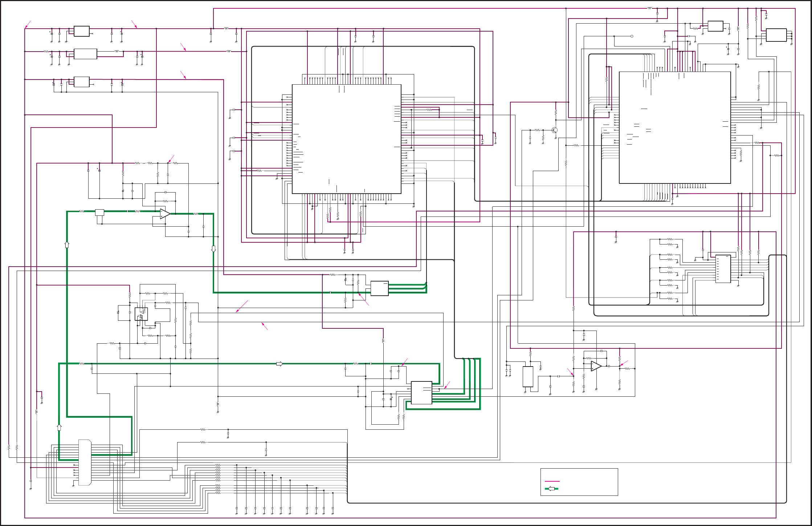The width and height of the screenshot is (812, 526).
Task: Click the small dual op-amp package symbol
Action: pos(141,314)
